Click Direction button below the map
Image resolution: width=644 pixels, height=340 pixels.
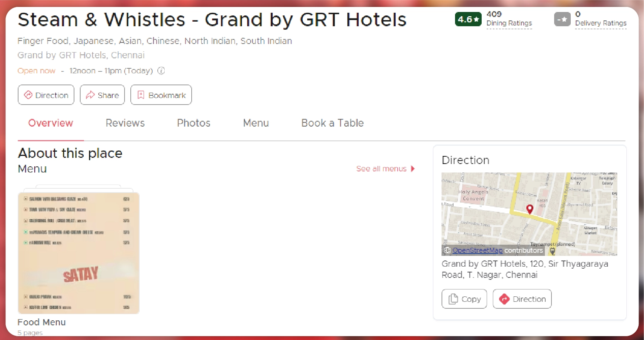point(522,299)
